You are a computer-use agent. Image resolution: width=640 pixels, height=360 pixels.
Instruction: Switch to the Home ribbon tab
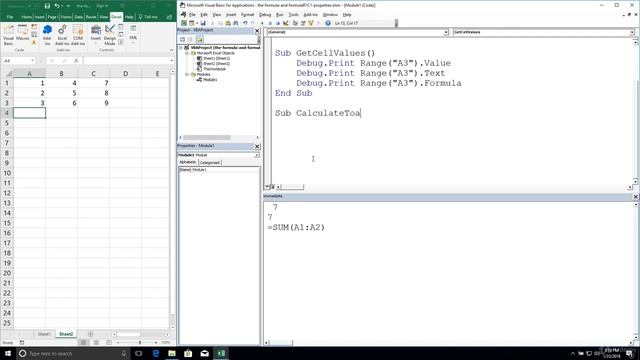[x=27, y=17]
